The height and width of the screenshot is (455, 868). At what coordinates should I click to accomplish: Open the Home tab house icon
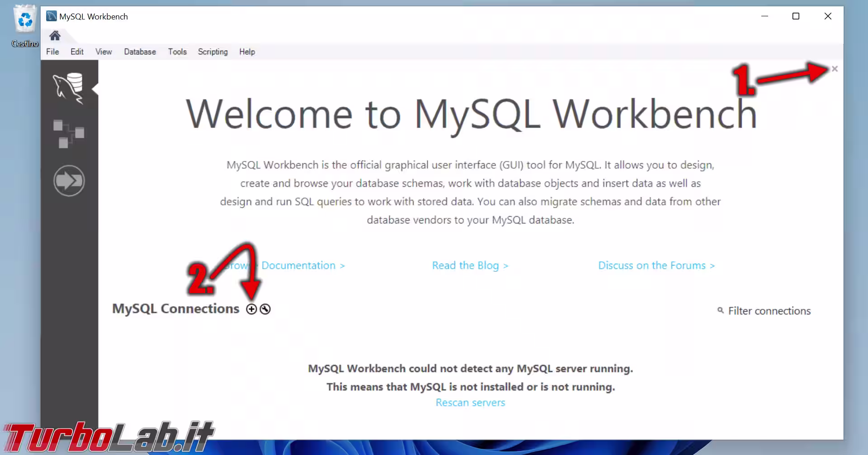55,36
